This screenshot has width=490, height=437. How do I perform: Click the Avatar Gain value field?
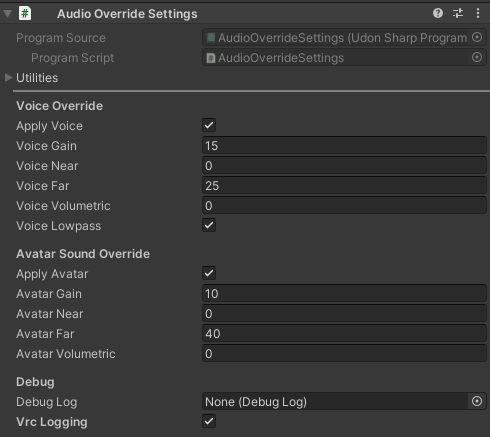[344, 294]
